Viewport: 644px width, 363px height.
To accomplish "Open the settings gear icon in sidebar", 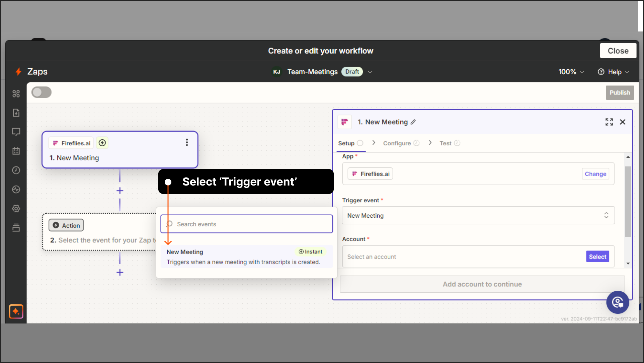I will pos(16,209).
